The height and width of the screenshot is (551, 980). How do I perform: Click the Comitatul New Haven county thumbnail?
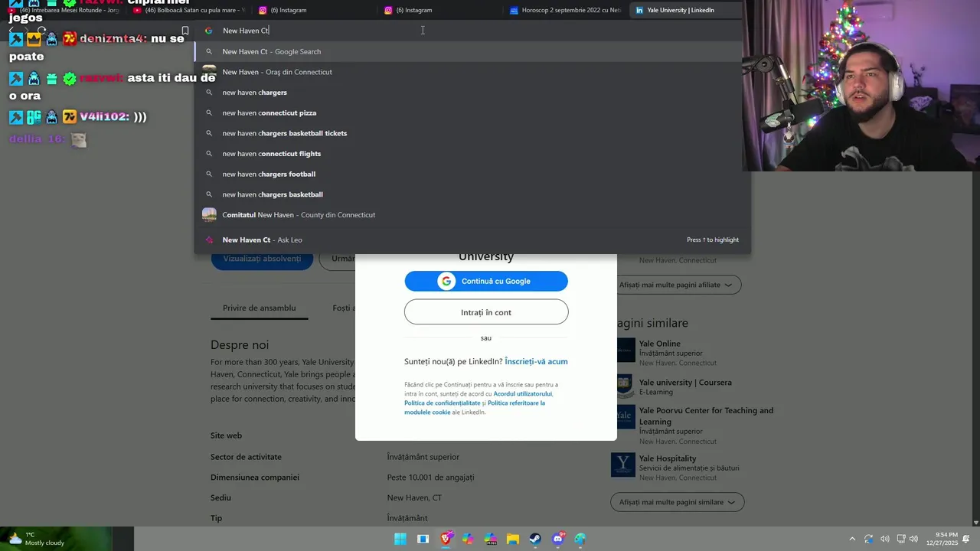coord(209,215)
